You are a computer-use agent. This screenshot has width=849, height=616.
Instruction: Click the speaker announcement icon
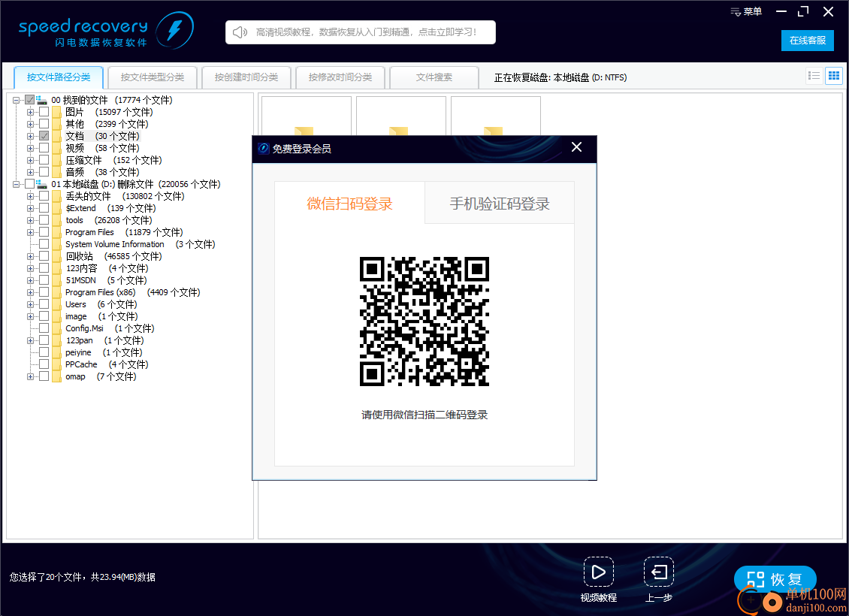(x=240, y=32)
